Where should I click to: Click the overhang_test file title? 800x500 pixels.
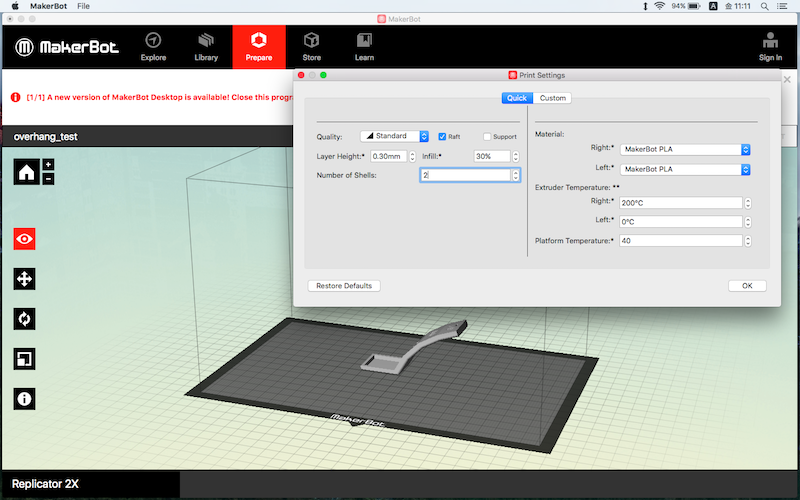(x=45, y=137)
